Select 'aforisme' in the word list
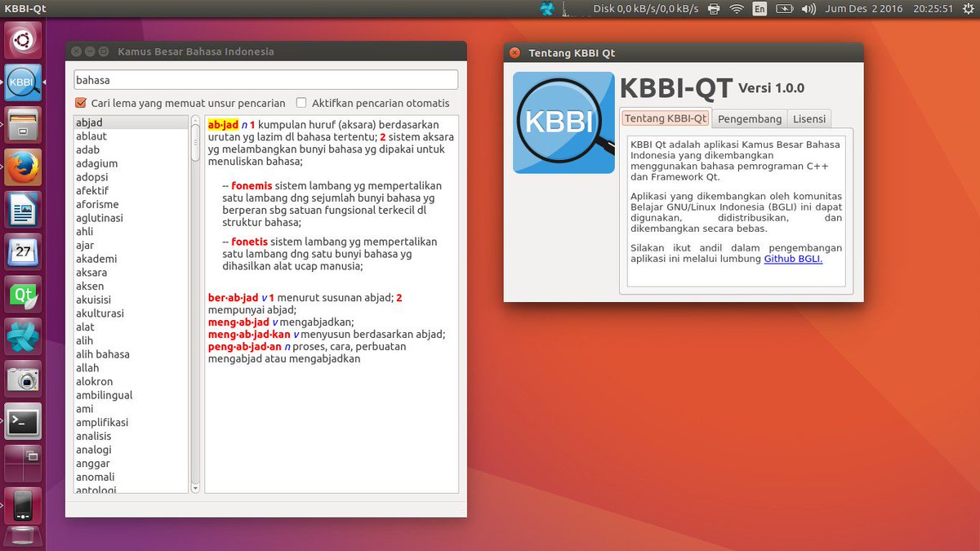The height and width of the screenshot is (551, 980). [x=131, y=204]
